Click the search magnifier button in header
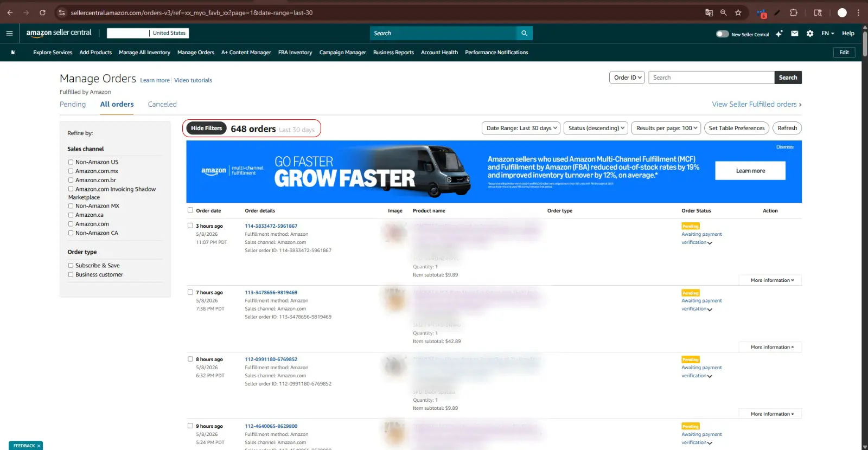The image size is (868, 450). pyautogui.click(x=524, y=33)
